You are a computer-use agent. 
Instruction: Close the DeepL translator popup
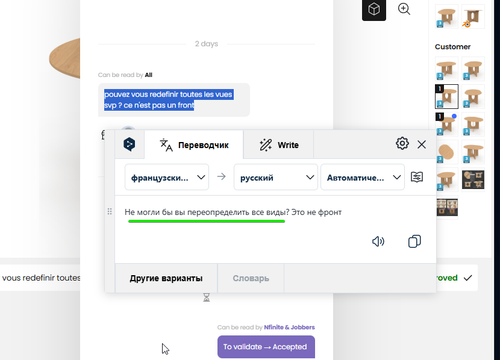tap(422, 144)
